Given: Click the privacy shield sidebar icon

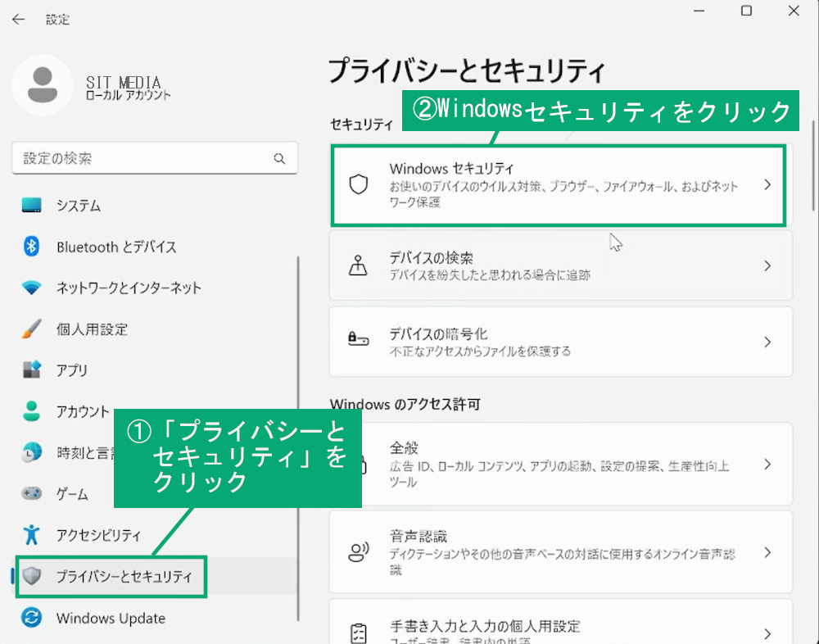Looking at the screenshot, I should [31, 576].
